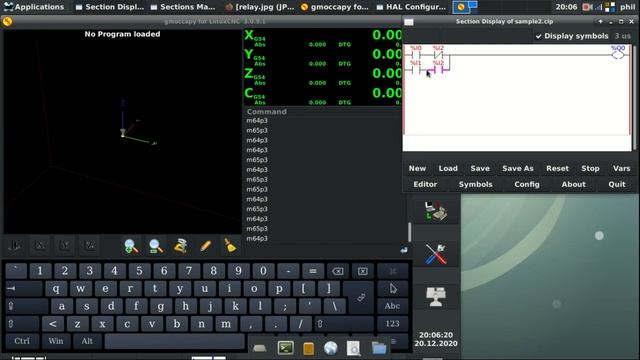Toggle the Caps Lock key beside the a key
The image size is (640, 360).
point(27,306)
